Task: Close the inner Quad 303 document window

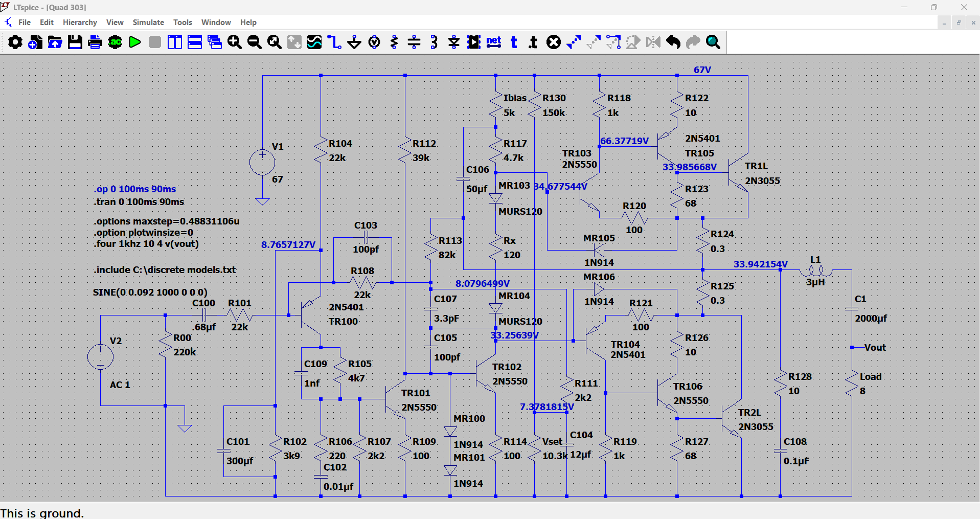Action: [x=973, y=22]
